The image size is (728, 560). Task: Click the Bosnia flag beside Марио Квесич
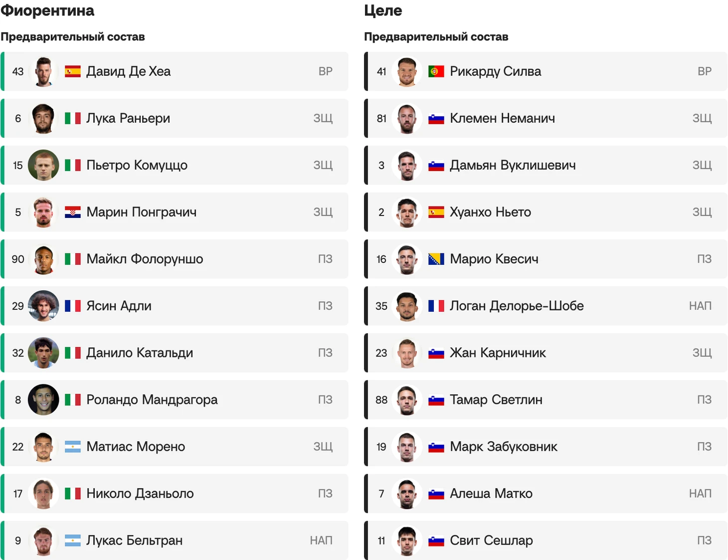(x=436, y=259)
